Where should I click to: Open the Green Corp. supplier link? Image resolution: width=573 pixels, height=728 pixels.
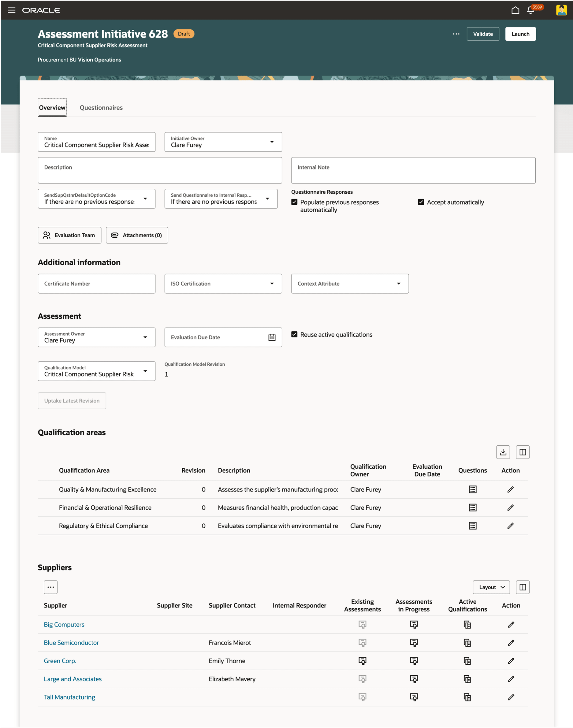[60, 661]
